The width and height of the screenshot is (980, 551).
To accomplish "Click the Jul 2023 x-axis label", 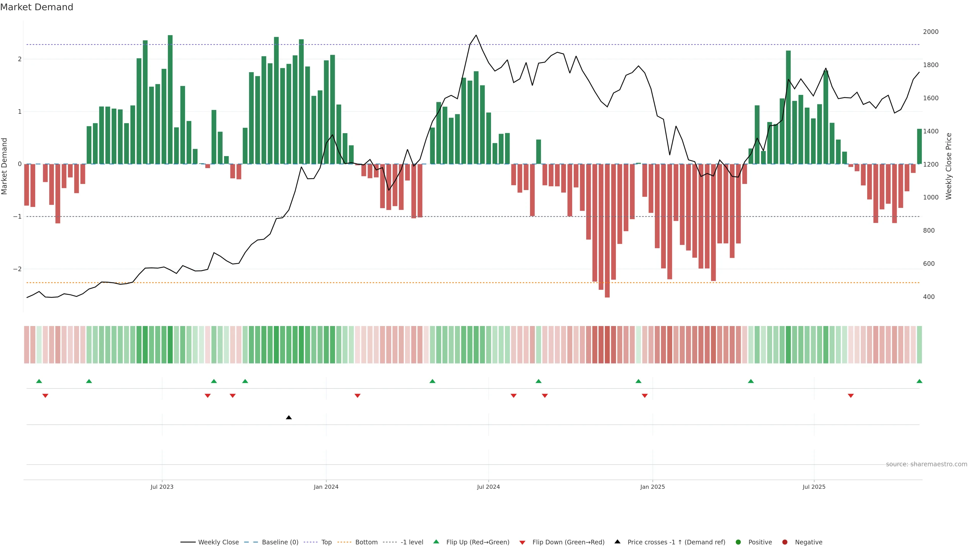I will (162, 487).
